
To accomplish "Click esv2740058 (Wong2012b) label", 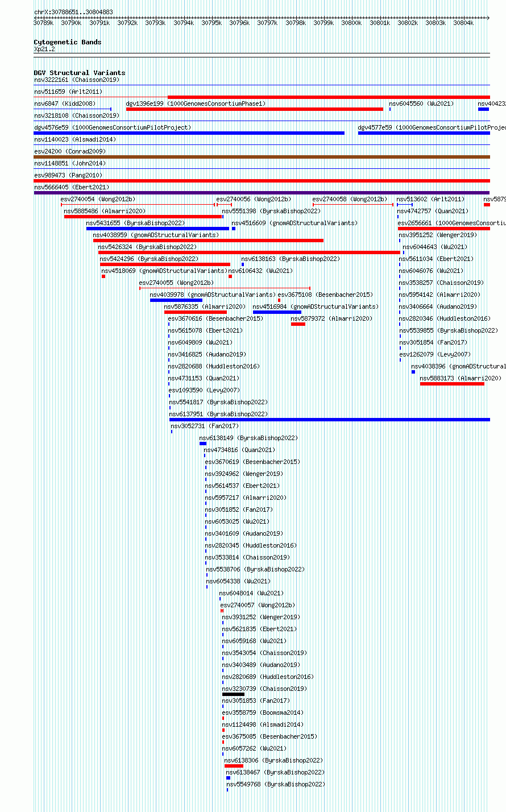I will point(350,200).
